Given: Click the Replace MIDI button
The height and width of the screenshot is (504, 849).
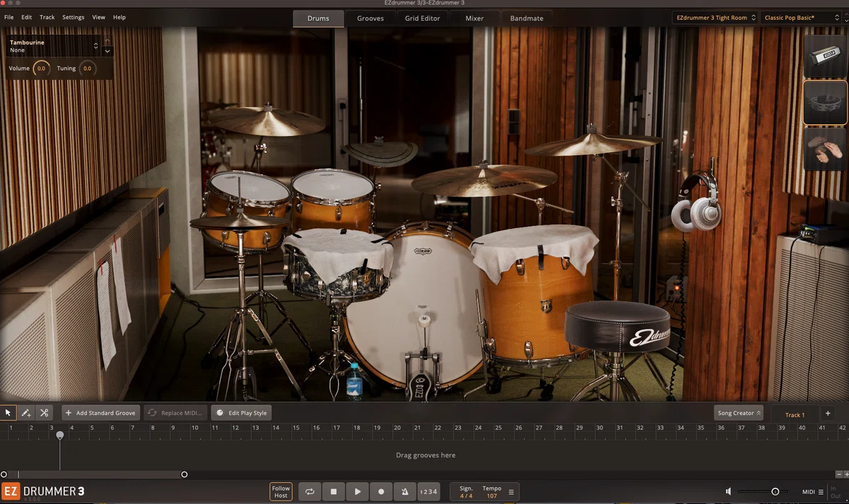Looking at the screenshot, I should coord(176,413).
